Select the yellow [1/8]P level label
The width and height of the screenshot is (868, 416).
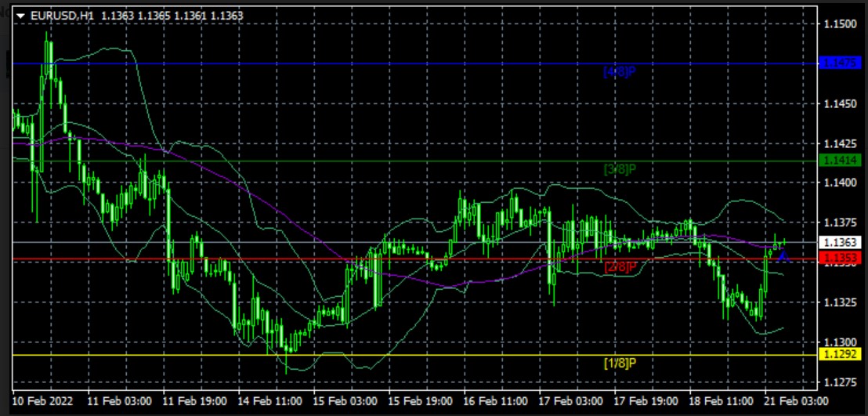click(619, 364)
